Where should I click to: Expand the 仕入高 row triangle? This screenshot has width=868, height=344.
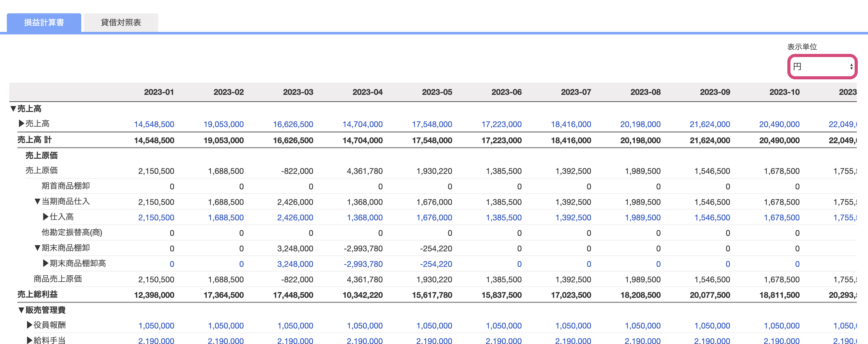click(46, 217)
